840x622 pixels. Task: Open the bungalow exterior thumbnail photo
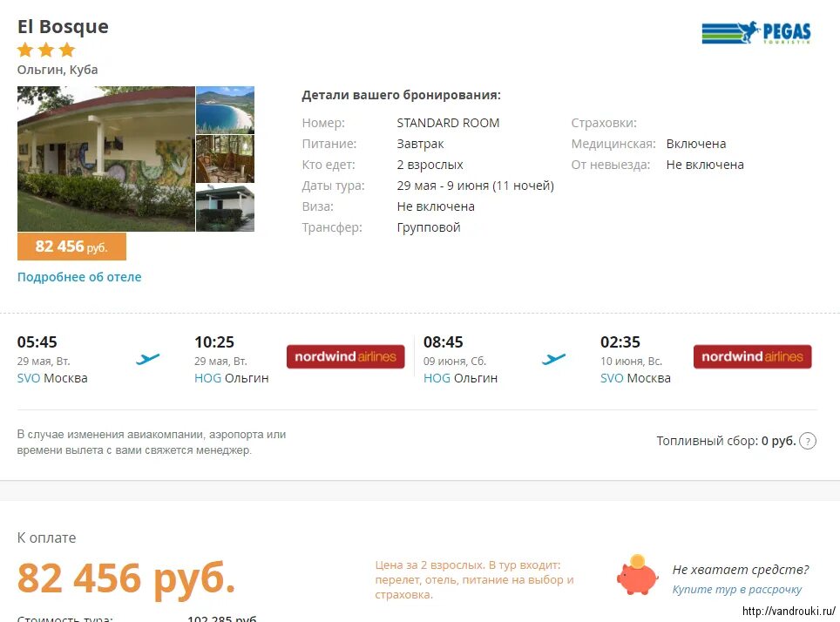(225, 208)
